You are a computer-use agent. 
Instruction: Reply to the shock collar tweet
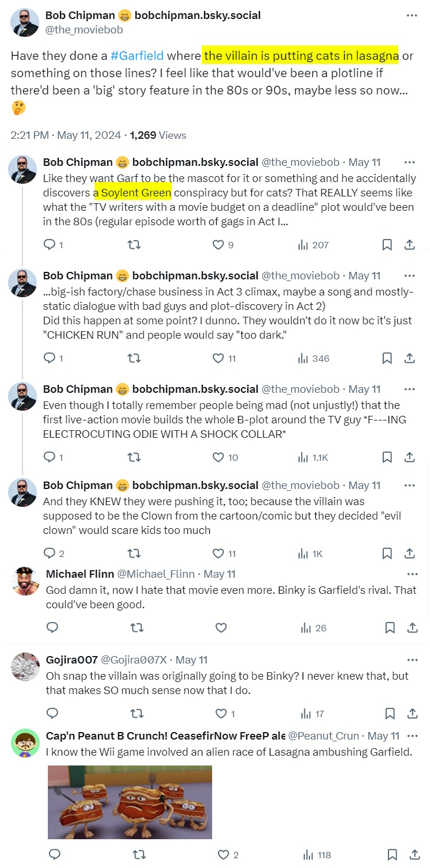coord(50,457)
